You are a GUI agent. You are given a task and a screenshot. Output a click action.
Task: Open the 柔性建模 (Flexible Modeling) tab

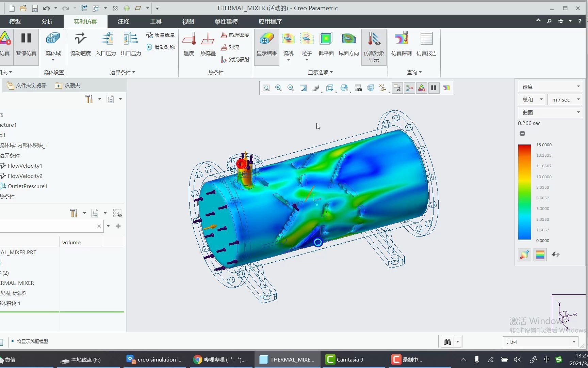click(x=226, y=21)
